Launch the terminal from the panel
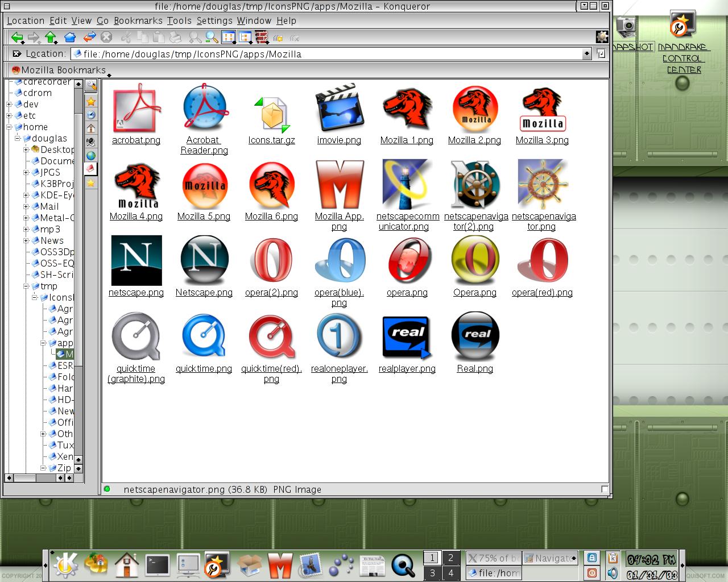Screen dimensions: 728x582 [x=157, y=565]
